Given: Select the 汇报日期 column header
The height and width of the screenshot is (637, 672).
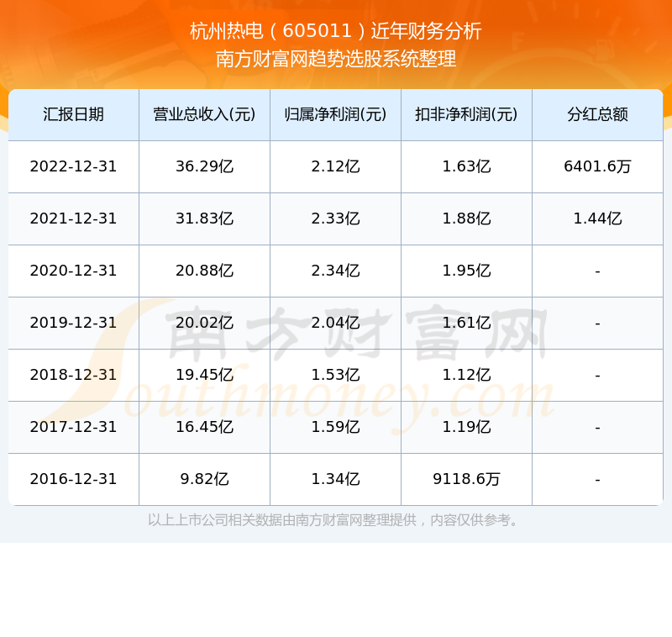Looking at the screenshot, I should 73,114.
